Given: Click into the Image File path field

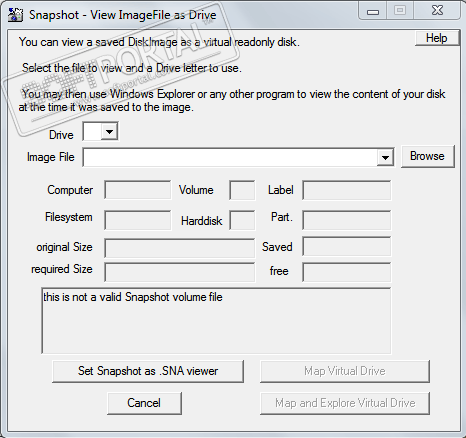Looking at the screenshot, I should click(x=230, y=157).
